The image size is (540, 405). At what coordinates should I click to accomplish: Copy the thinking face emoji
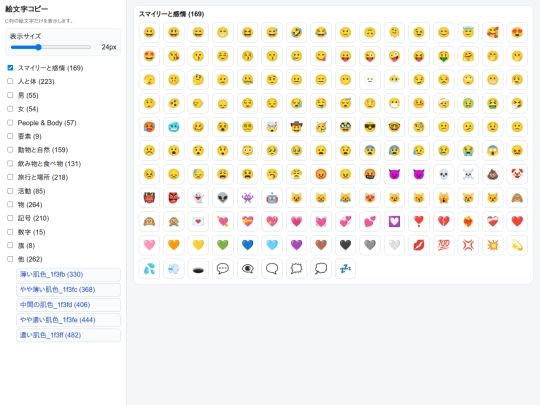coord(198,80)
